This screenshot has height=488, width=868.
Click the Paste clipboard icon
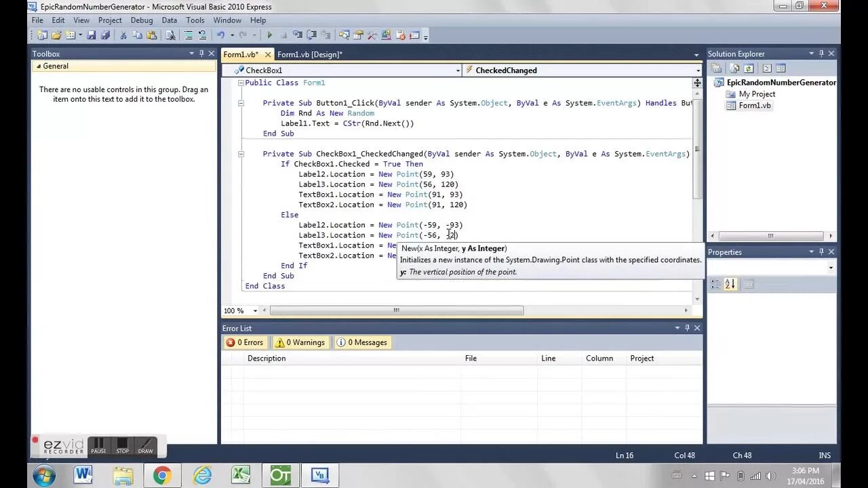[152, 35]
